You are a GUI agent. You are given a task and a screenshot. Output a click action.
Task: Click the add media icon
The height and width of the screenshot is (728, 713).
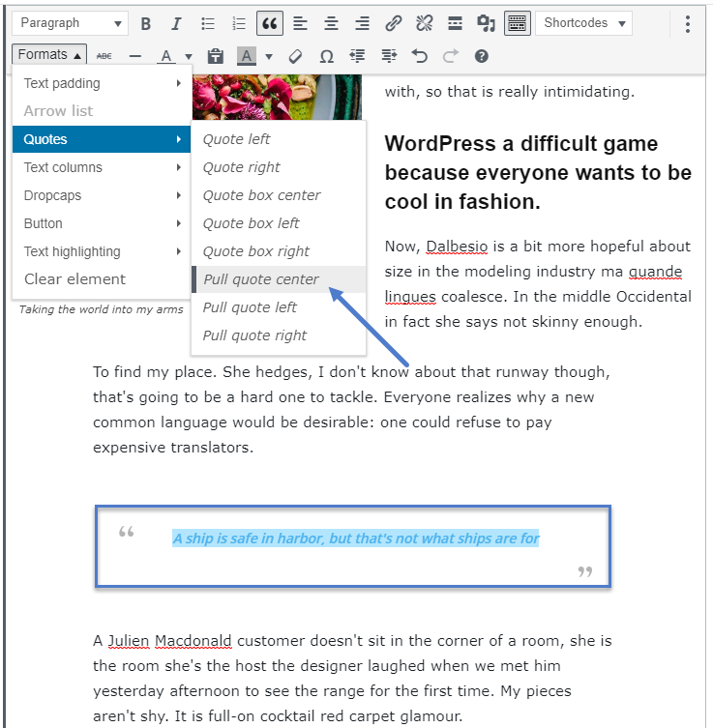[x=486, y=23]
